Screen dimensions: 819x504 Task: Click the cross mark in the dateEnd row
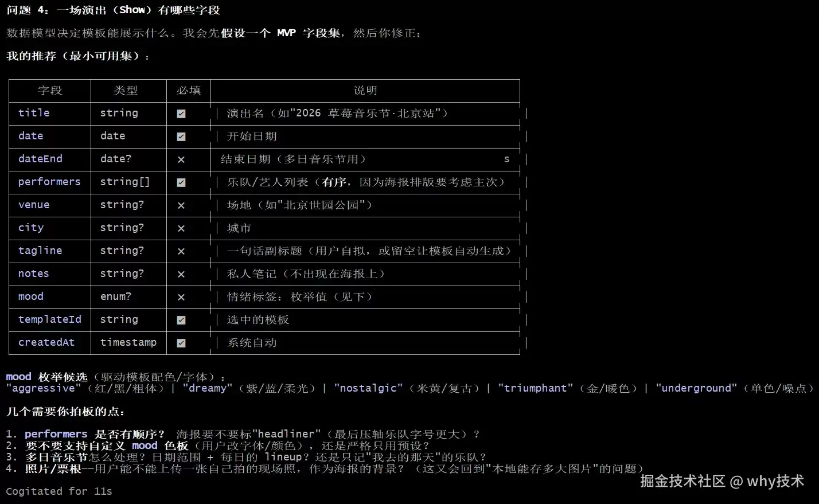click(x=181, y=159)
